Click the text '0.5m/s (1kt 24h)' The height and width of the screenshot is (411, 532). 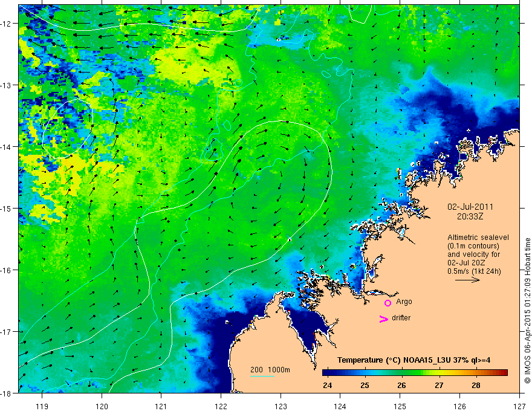(x=474, y=271)
